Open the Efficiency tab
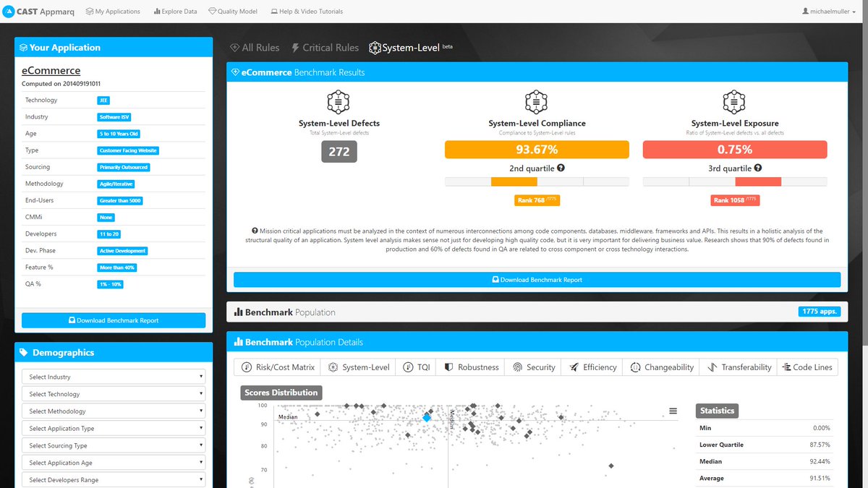 point(593,367)
